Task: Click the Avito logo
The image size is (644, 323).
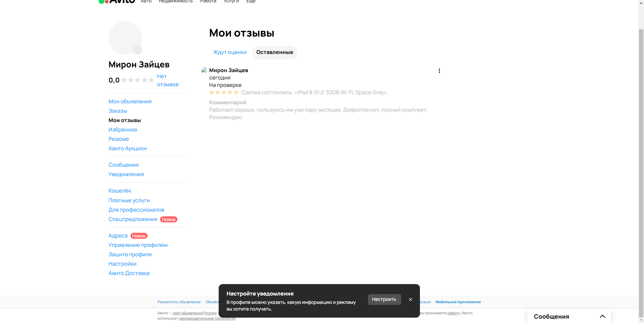Action: tap(117, 1)
